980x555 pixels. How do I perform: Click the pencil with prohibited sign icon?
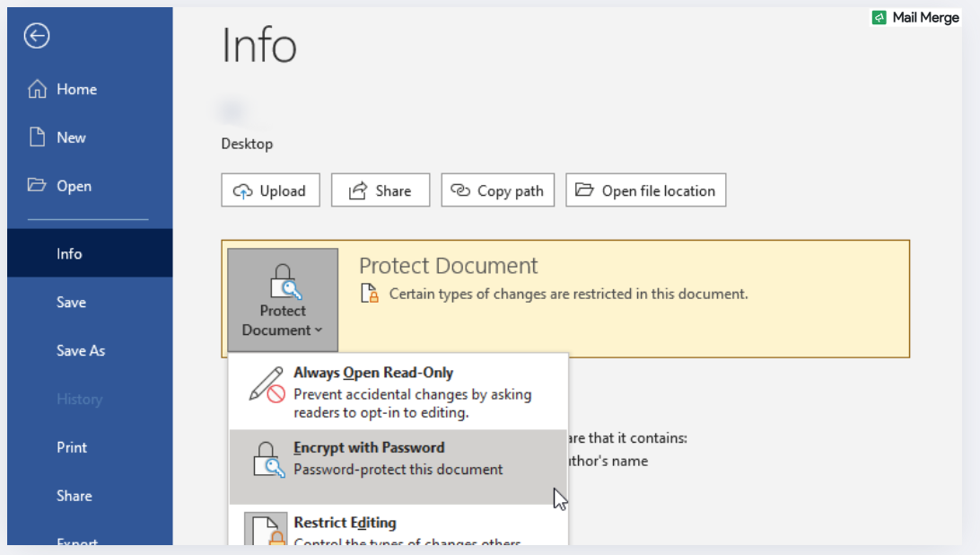click(x=267, y=384)
